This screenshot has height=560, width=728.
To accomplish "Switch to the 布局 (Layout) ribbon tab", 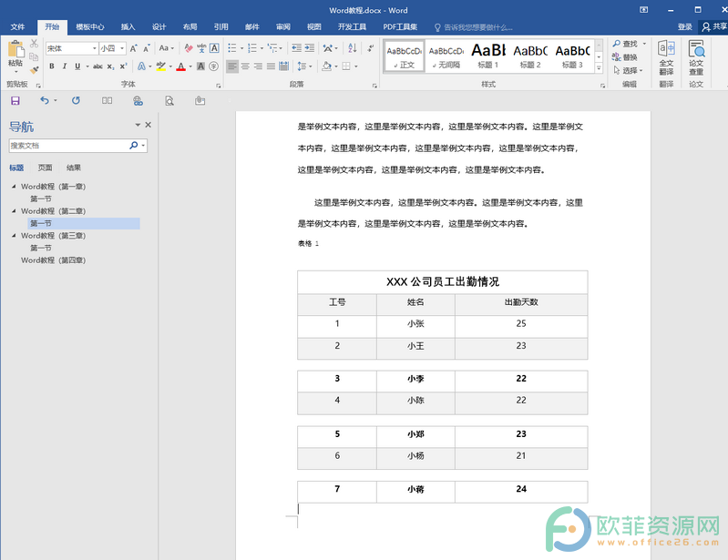I will coord(190,27).
